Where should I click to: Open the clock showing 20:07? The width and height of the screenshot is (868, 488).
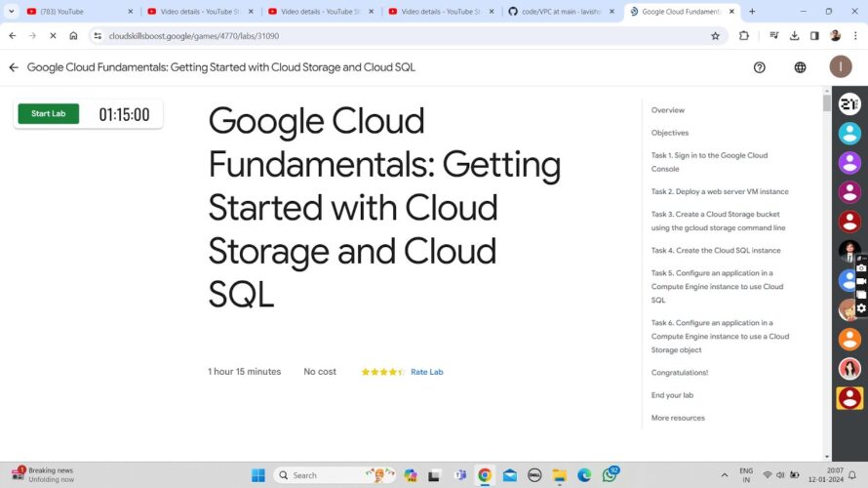(x=825, y=474)
